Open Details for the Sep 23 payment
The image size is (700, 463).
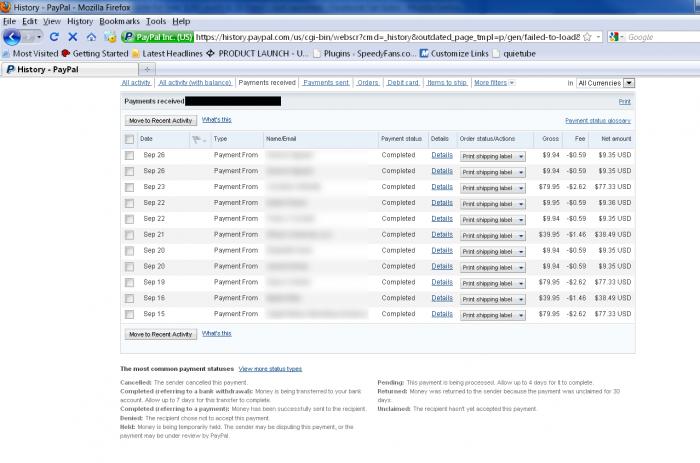[x=442, y=187]
